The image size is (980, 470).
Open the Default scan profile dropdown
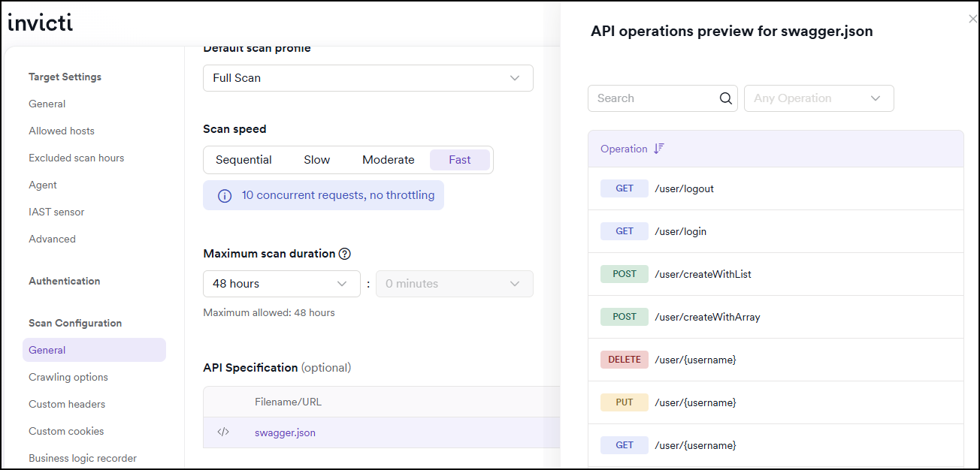coord(367,77)
